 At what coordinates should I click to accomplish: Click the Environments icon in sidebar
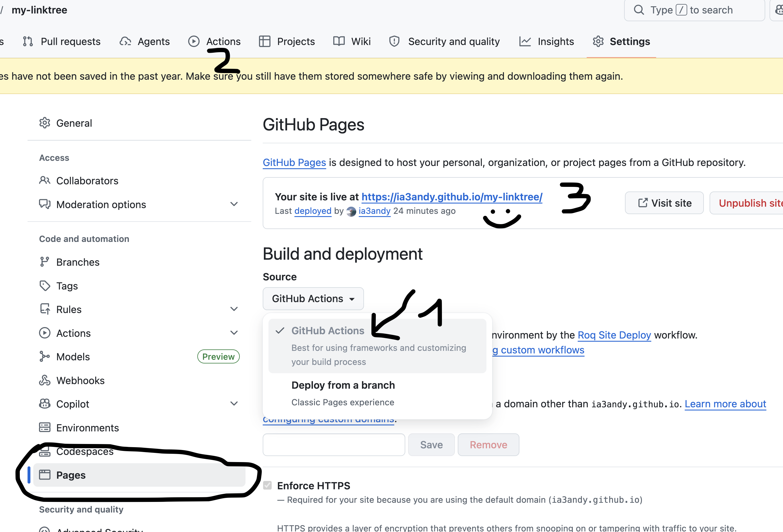pos(44,428)
